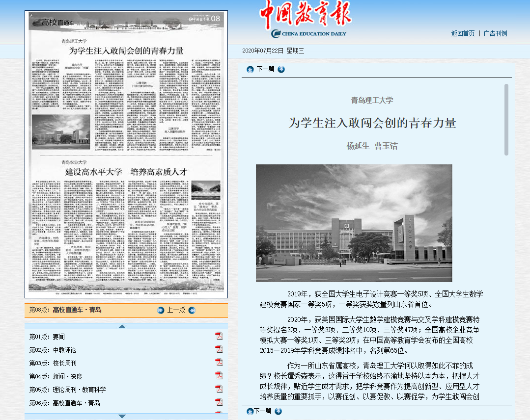This screenshot has height=420, width=530.
Task: Select 第01版：要闻 in the page list
Action: coord(47,337)
